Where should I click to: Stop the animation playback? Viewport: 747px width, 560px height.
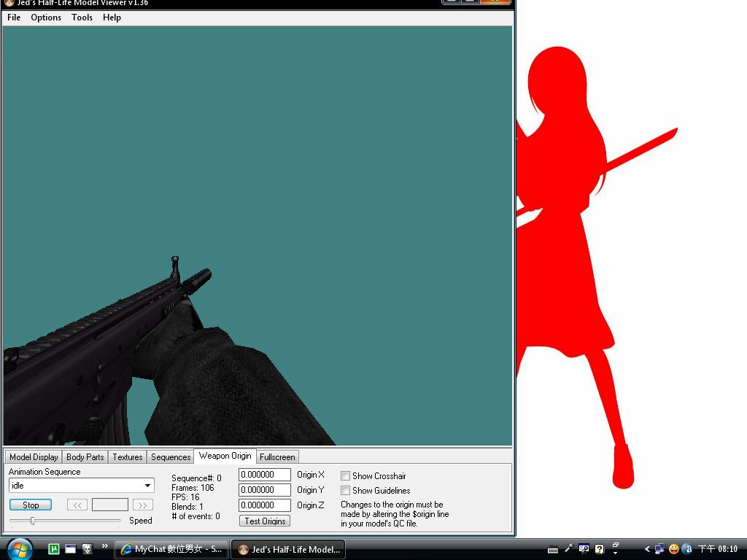(31, 505)
